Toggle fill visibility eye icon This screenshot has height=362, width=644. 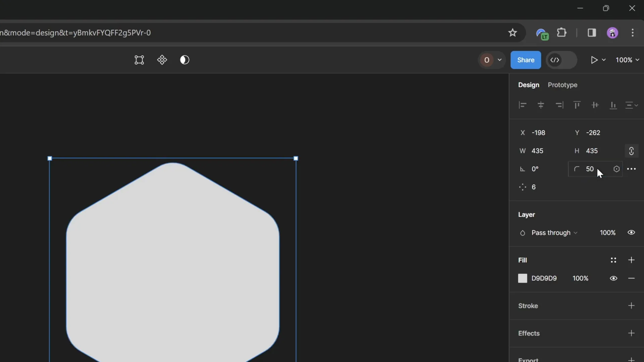[x=613, y=278]
